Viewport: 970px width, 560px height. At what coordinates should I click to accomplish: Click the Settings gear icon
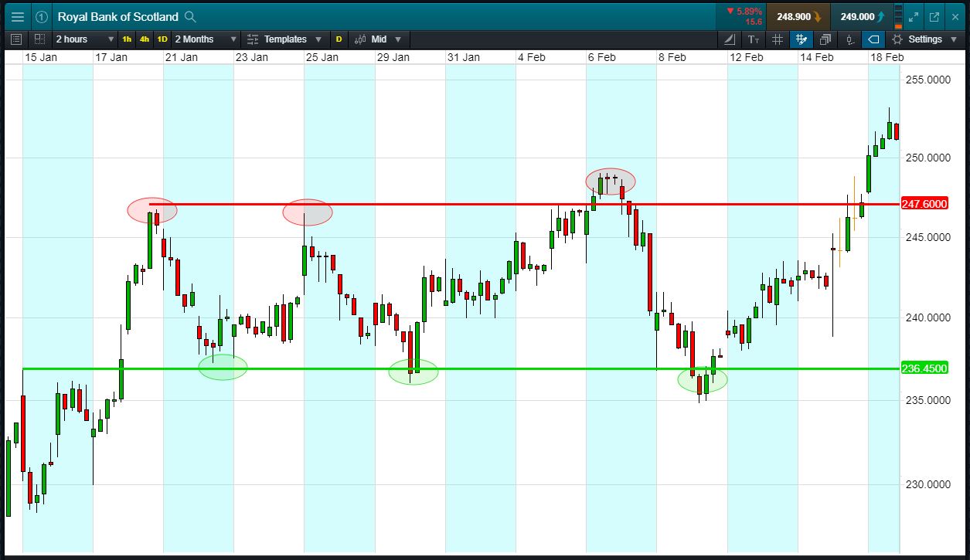click(897, 39)
